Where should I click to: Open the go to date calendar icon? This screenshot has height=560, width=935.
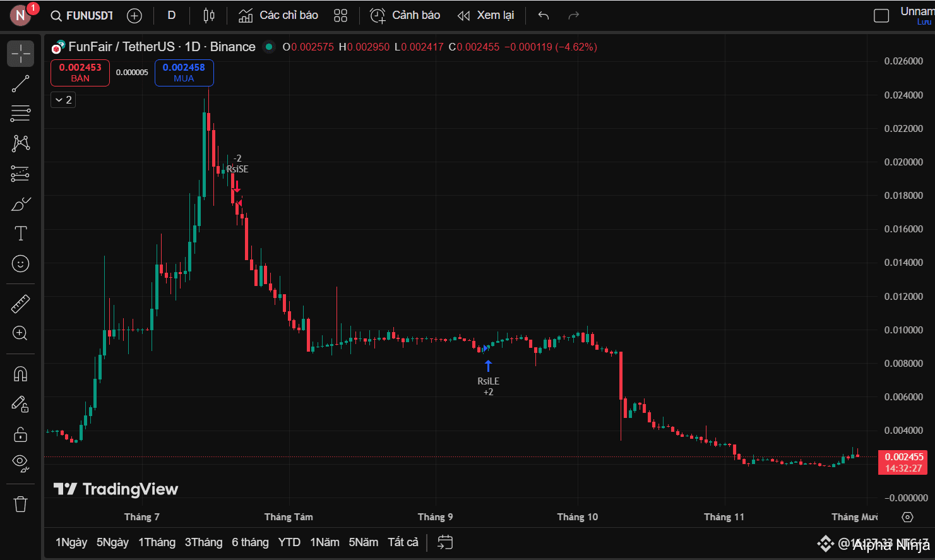(x=445, y=542)
